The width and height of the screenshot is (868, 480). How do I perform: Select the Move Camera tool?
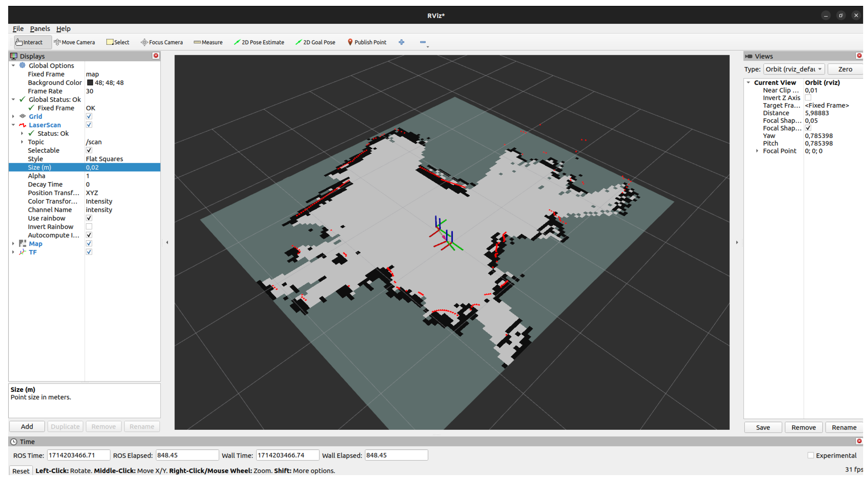click(74, 42)
